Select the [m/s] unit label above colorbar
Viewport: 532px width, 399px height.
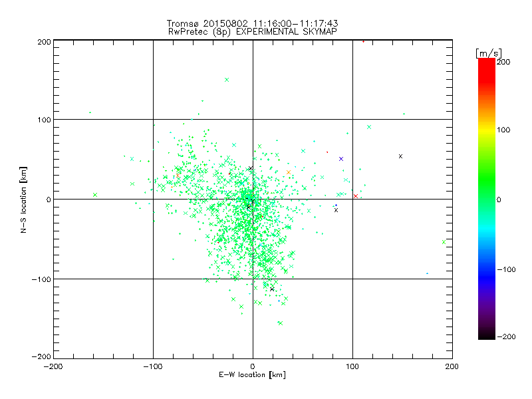[489, 53]
